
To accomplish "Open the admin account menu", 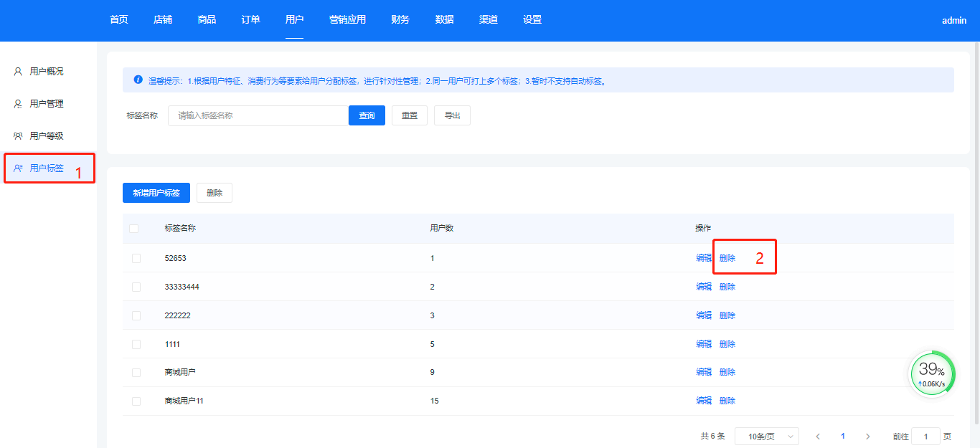I will 953,21.
